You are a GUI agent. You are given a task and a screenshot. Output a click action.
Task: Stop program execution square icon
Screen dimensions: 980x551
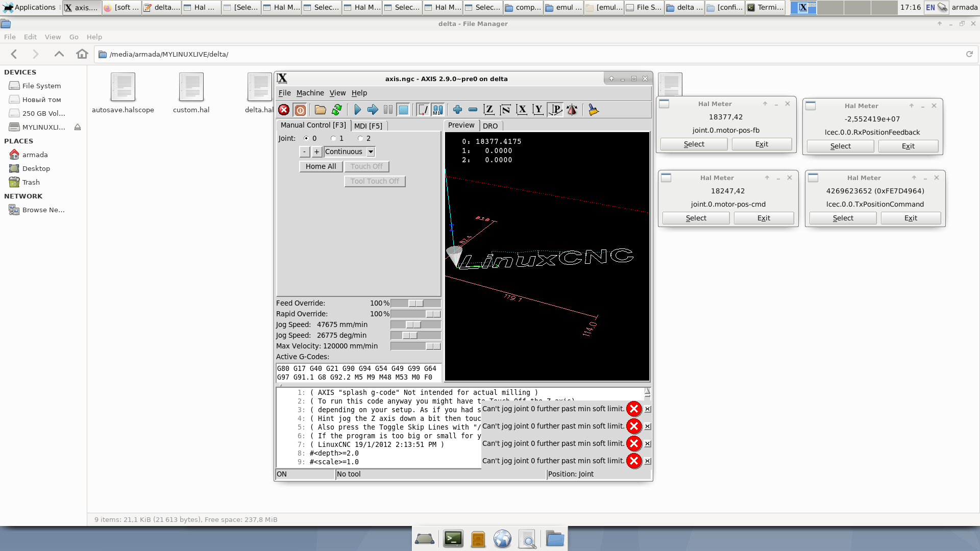click(x=403, y=110)
